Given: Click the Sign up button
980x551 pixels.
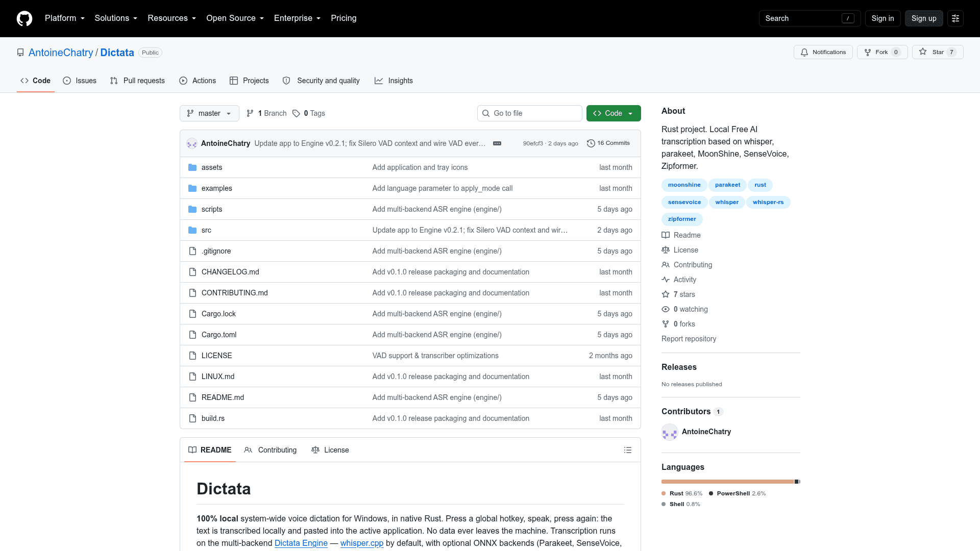Looking at the screenshot, I should click(x=924, y=18).
